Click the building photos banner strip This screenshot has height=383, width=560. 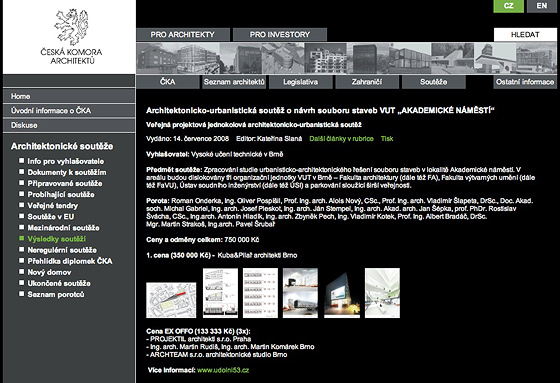346,58
